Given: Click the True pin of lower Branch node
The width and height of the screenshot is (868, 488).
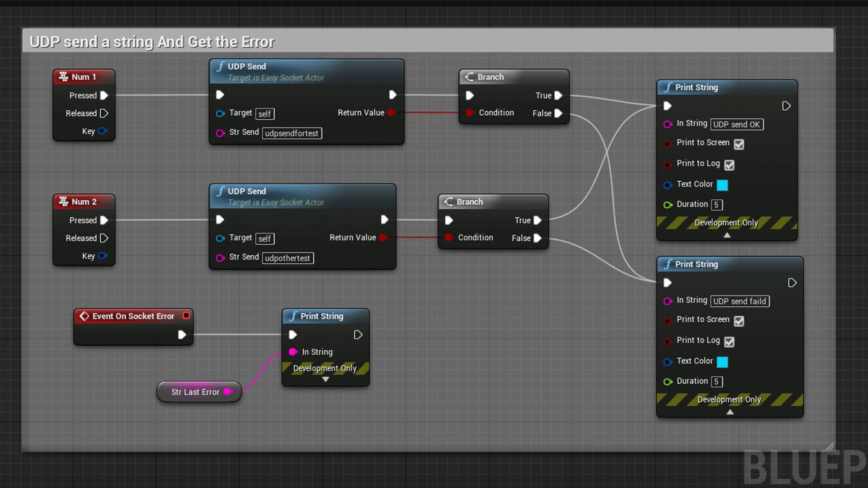Looking at the screenshot, I should tap(538, 220).
